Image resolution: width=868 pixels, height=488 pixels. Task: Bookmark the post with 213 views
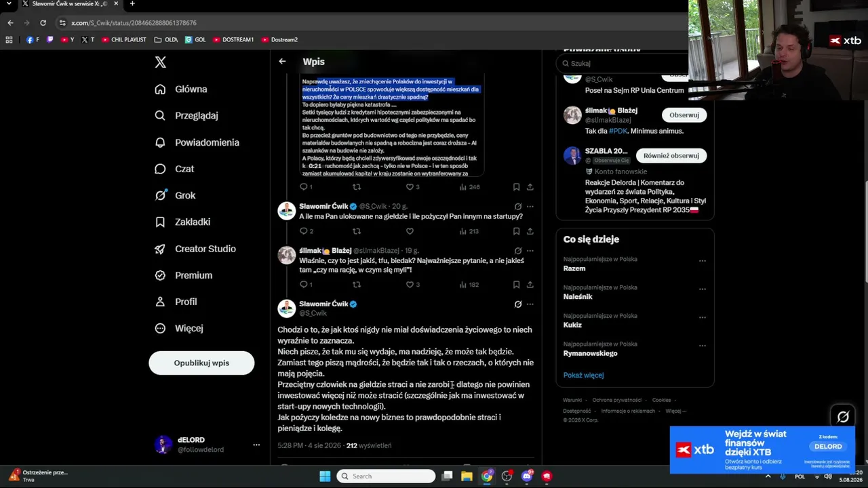516,231
